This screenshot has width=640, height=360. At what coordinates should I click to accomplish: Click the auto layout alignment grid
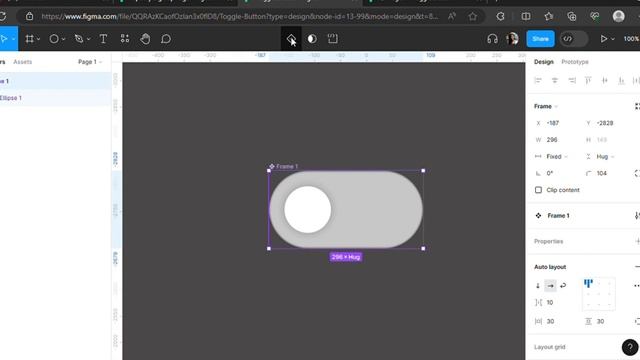pyautogui.click(x=599, y=293)
